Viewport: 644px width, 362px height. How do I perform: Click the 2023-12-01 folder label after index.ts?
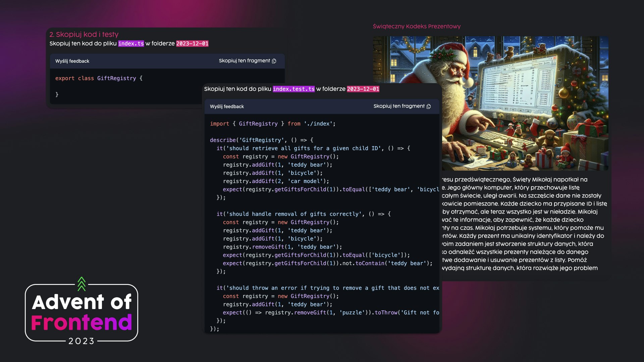click(192, 44)
